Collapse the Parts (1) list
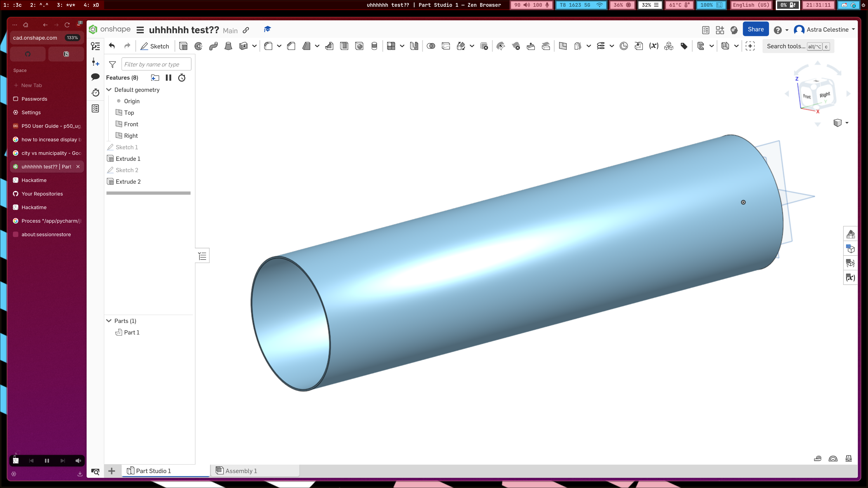 pyautogui.click(x=109, y=321)
